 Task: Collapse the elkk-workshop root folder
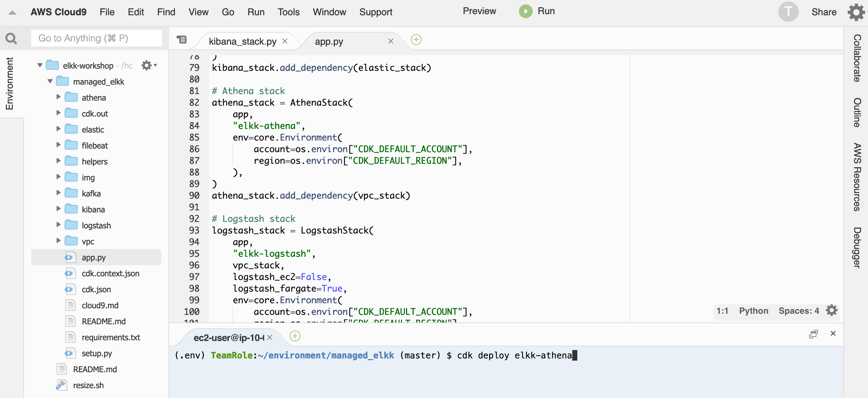point(40,65)
